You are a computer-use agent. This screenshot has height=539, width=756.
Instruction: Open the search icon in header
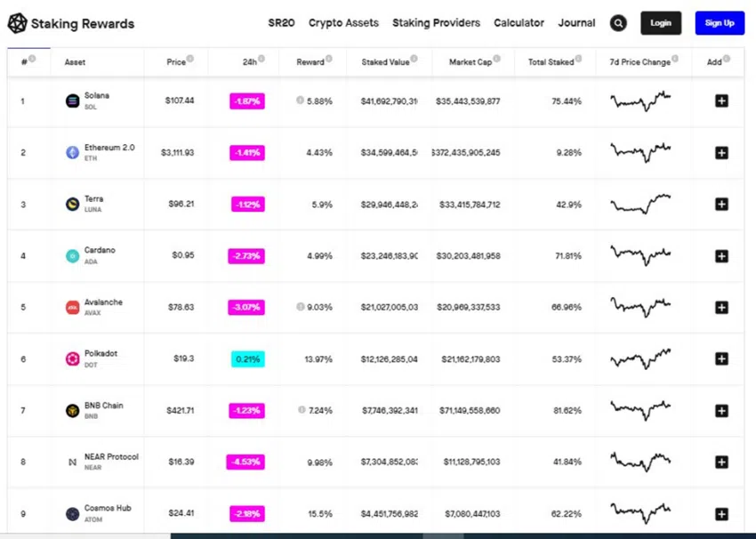(x=618, y=22)
